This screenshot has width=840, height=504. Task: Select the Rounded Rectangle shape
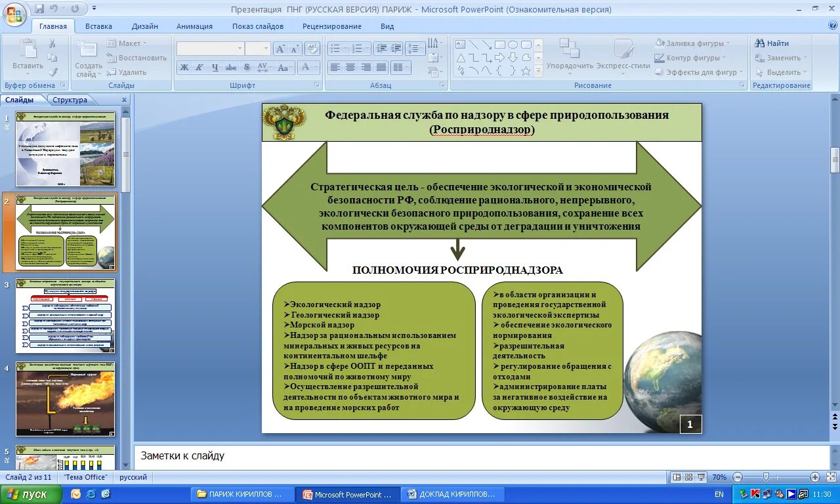pyautogui.click(x=526, y=45)
